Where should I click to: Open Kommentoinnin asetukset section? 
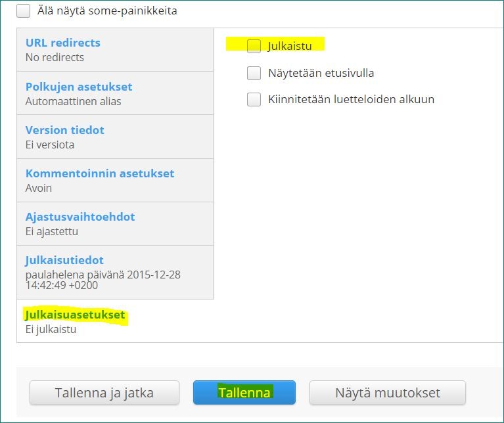pyautogui.click(x=100, y=173)
